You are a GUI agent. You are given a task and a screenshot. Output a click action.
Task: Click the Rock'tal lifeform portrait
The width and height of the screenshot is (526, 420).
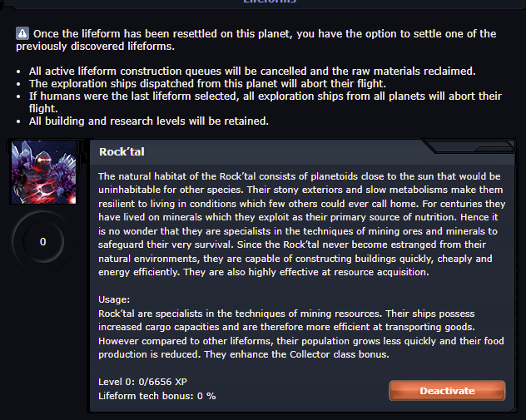pyautogui.click(x=43, y=172)
